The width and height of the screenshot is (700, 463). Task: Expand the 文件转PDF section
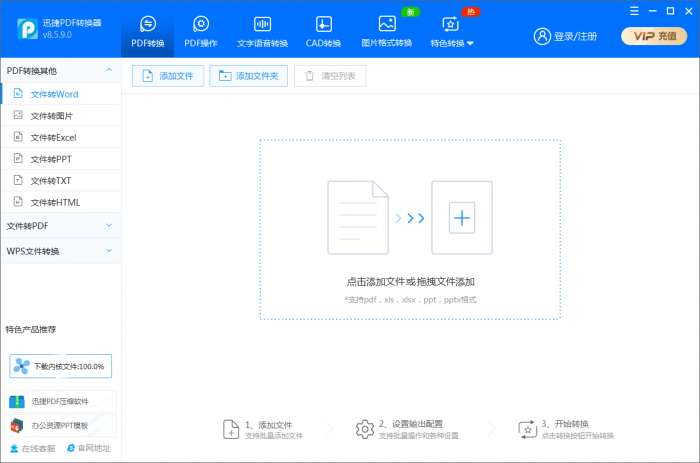pyautogui.click(x=108, y=226)
